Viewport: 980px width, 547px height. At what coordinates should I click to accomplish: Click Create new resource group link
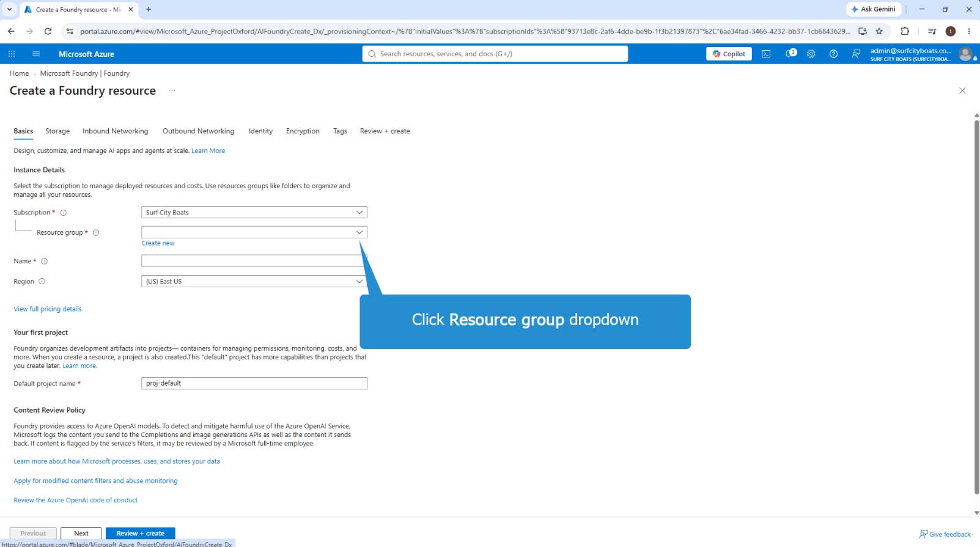coord(158,243)
